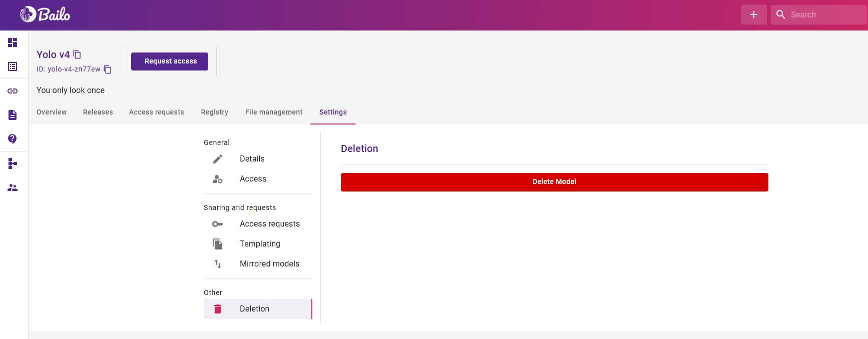Viewport: 868px width, 339px height.
Task: Switch to the Overview tab
Action: 52,112
